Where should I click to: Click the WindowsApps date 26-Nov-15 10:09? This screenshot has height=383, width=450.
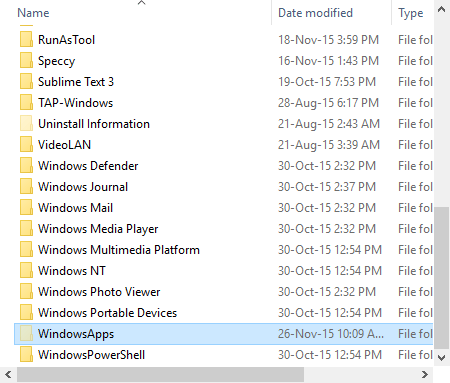[331, 334]
